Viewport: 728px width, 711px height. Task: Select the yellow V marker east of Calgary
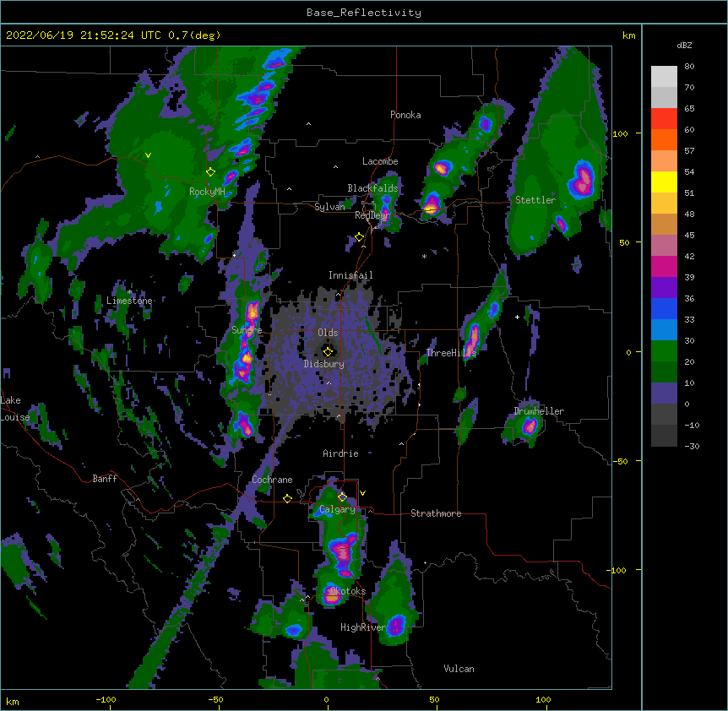(x=362, y=493)
